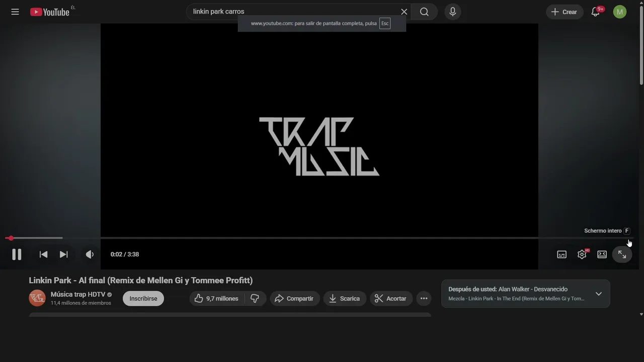
Task: Open the hamburger guide menu
Action: 15,12
